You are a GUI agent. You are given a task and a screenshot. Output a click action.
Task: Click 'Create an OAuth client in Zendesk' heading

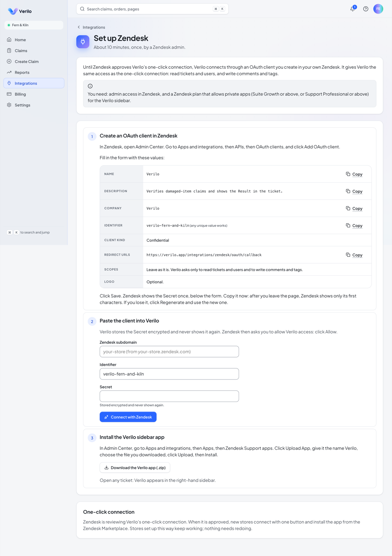(x=138, y=136)
